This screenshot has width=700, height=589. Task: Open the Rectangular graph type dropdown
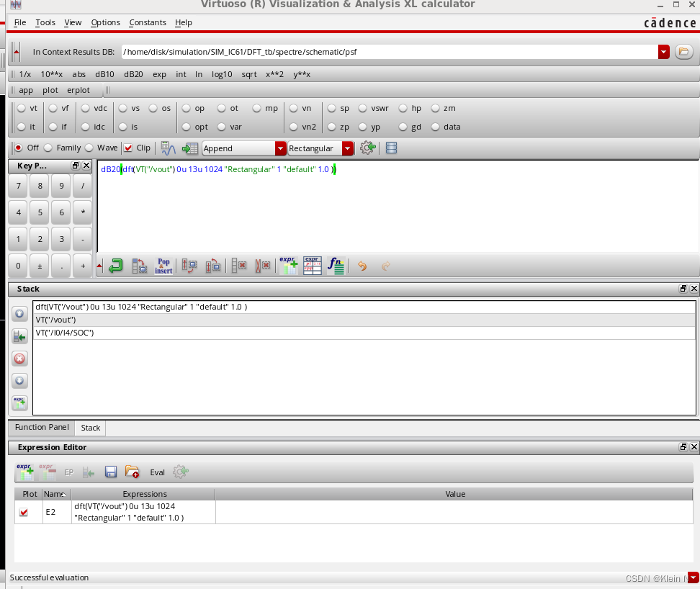click(348, 148)
